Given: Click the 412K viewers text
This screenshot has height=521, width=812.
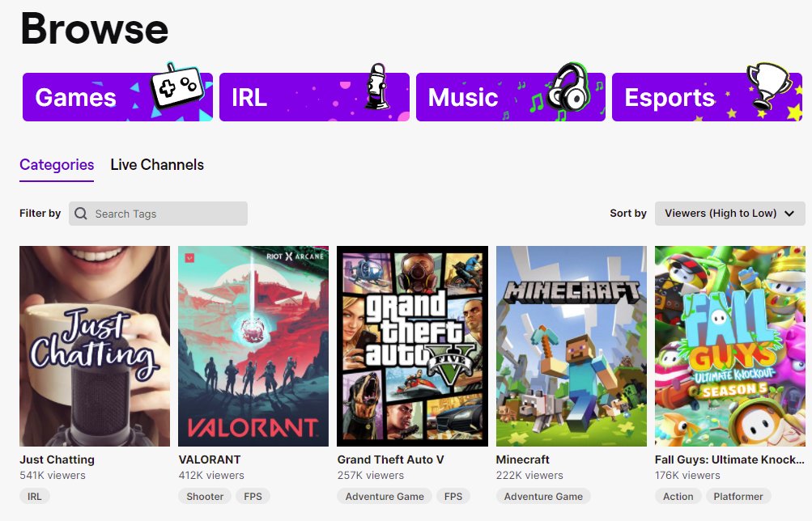Looking at the screenshot, I should [211, 475].
